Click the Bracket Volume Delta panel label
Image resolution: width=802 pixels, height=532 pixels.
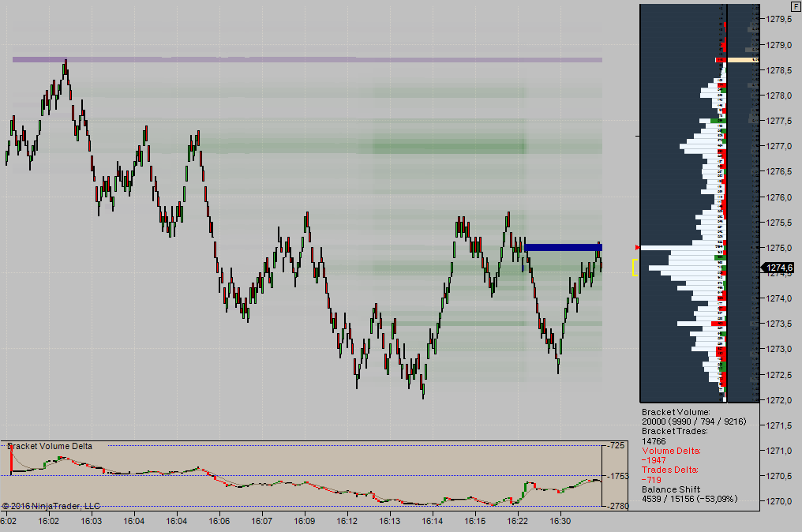point(49,446)
